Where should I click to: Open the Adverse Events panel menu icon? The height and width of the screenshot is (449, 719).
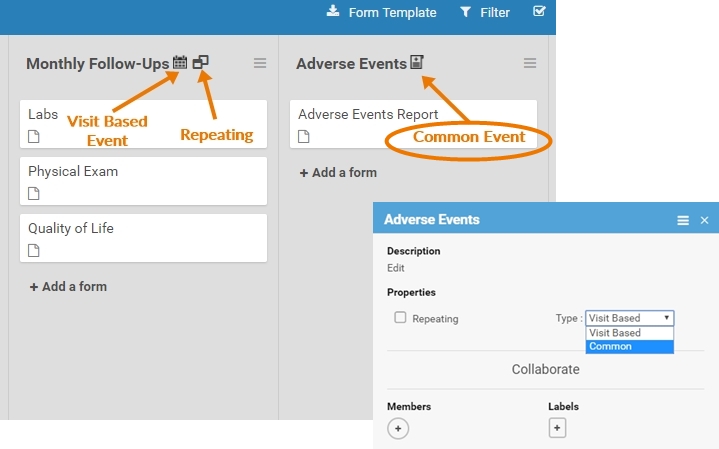(x=683, y=221)
